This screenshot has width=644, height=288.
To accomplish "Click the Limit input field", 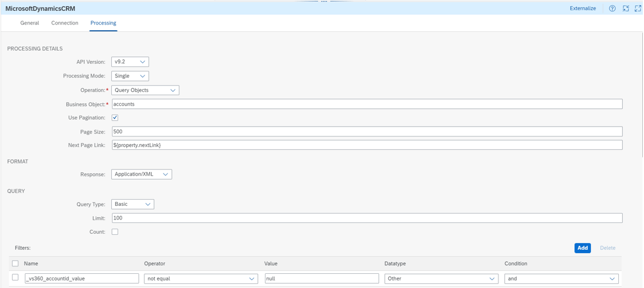I will 367,218.
